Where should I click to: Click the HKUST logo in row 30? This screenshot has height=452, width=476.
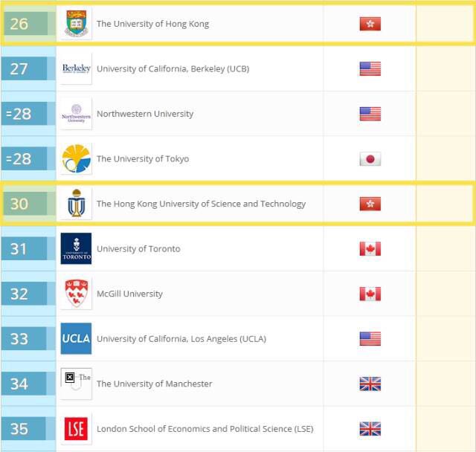coord(76,204)
